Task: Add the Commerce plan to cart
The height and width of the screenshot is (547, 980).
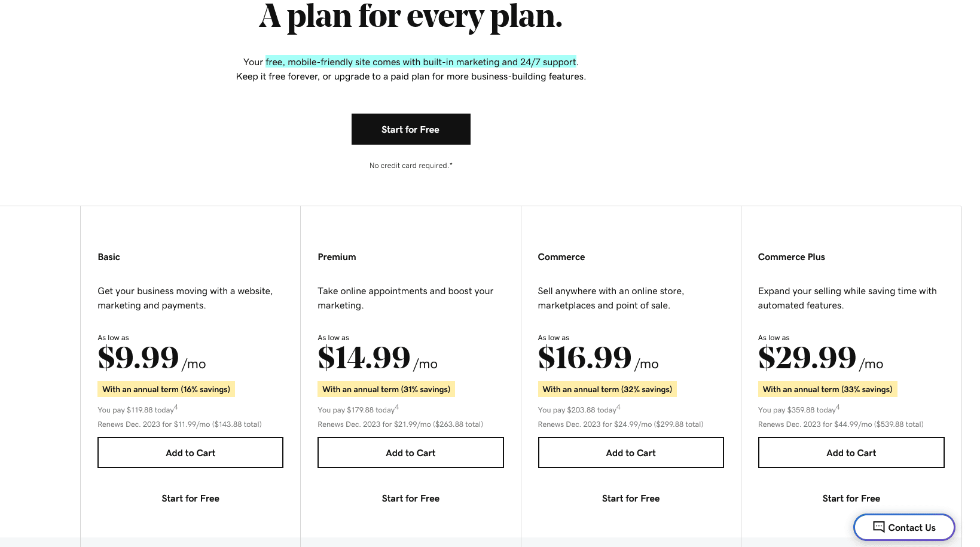Action: pos(631,453)
